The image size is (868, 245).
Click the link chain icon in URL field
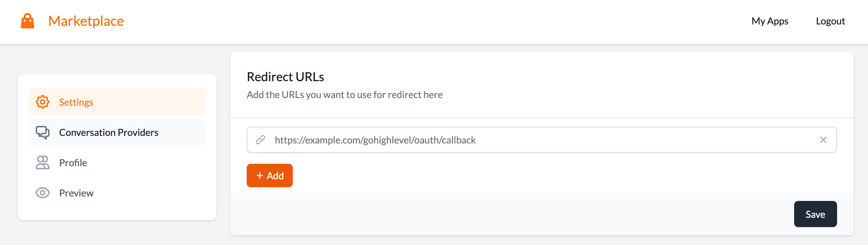coord(260,140)
